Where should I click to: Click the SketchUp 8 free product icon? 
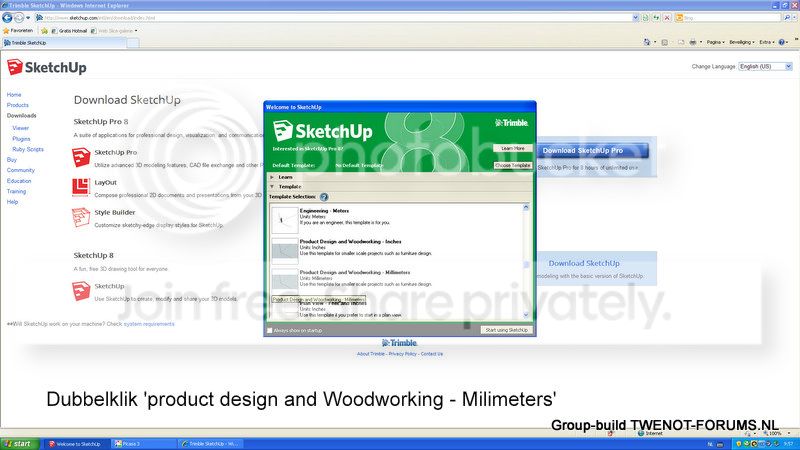[x=81, y=291]
